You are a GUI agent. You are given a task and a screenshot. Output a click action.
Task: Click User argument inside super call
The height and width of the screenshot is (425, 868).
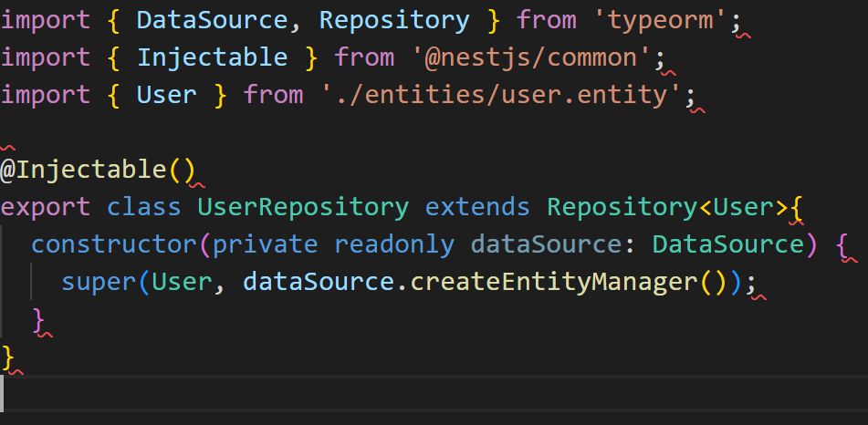point(181,282)
